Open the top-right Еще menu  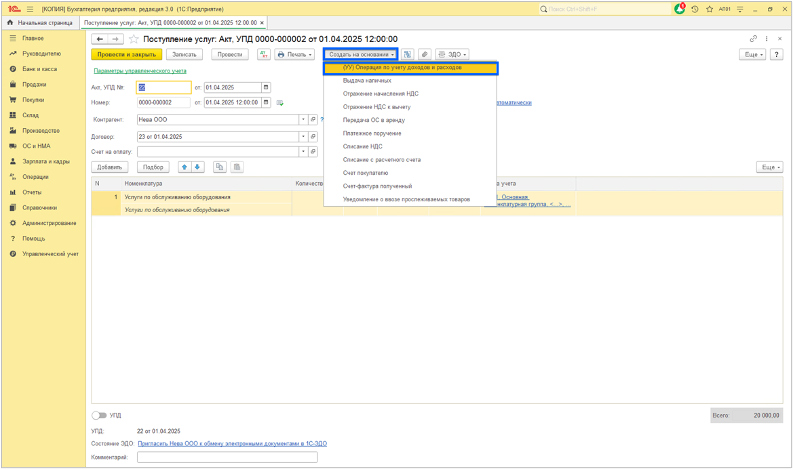point(753,54)
